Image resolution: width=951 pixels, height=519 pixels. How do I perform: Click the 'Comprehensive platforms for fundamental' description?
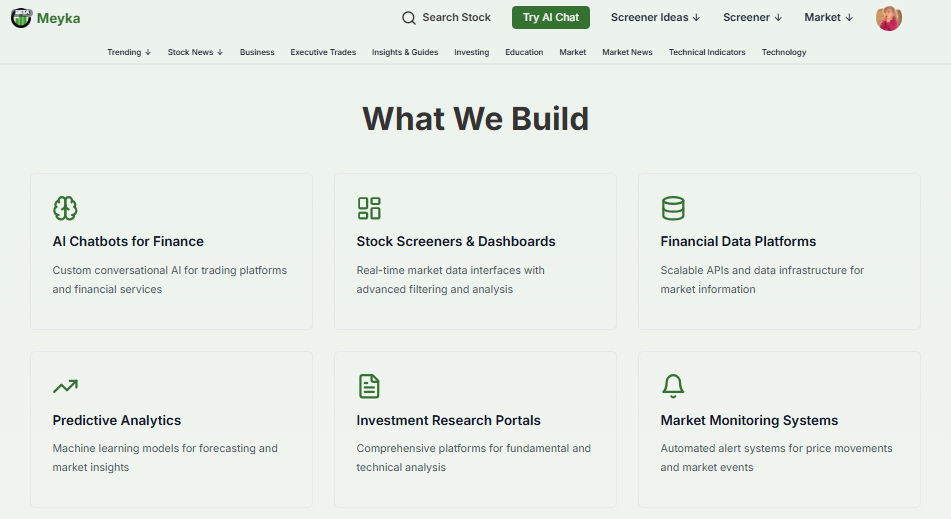pyautogui.click(x=474, y=458)
